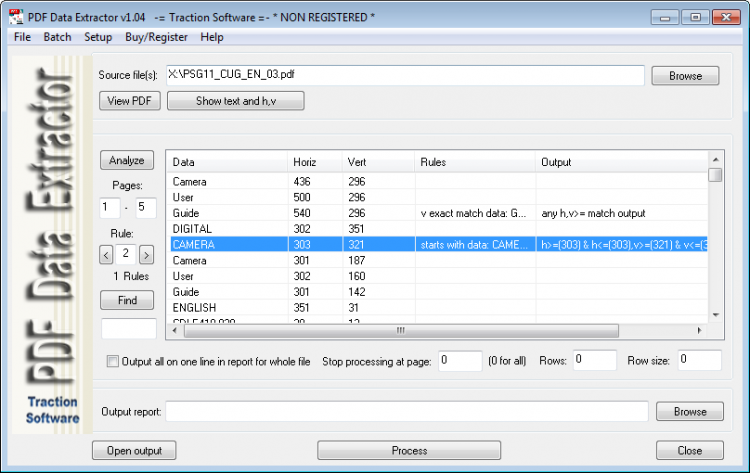Select the Guide row with Horiz 540
This screenshot has width=750, height=473.
(x=438, y=213)
